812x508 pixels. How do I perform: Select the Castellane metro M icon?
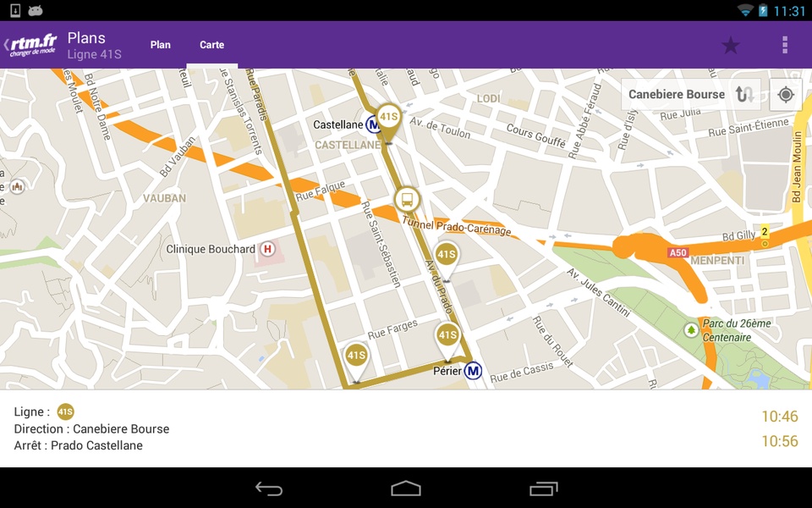coord(372,125)
